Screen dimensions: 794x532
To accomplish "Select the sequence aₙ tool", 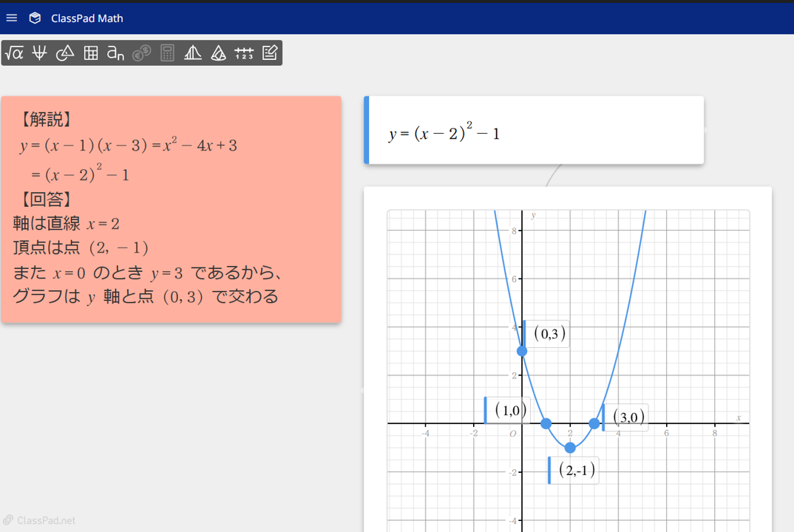I will [115, 52].
